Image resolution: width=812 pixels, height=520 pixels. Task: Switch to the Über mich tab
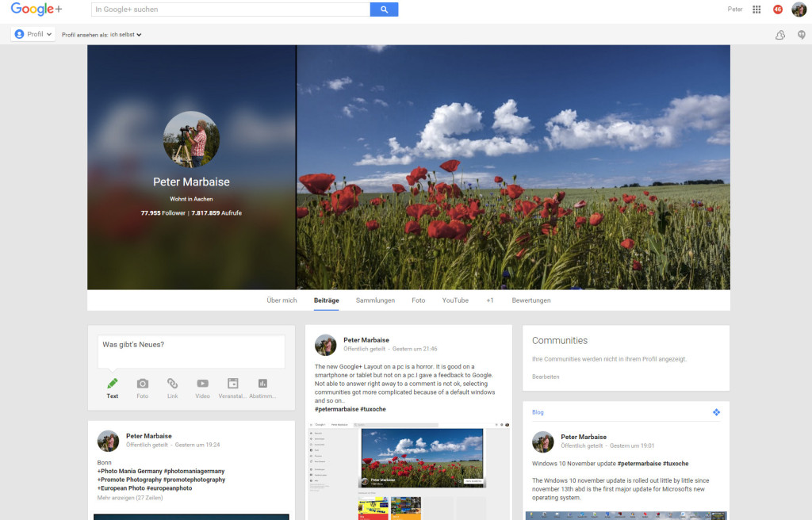pyautogui.click(x=282, y=300)
